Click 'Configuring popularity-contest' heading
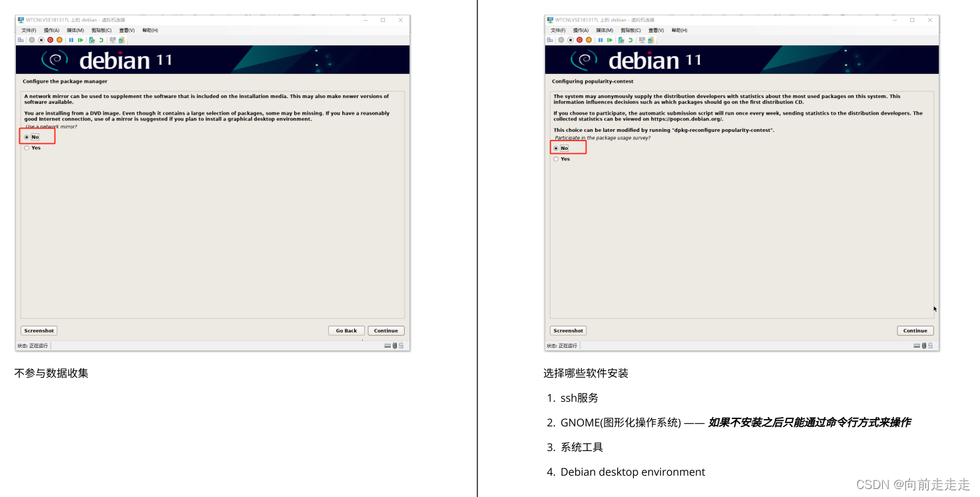Image resolution: width=980 pixels, height=497 pixels. click(x=593, y=81)
